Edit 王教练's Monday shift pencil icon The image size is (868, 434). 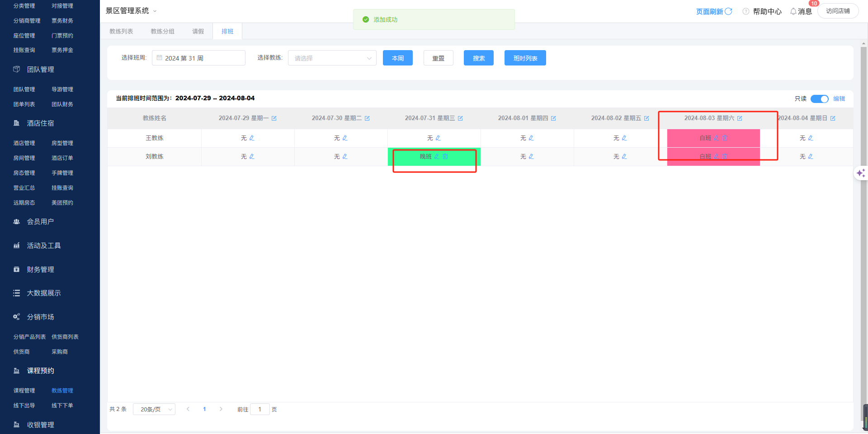click(x=252, y=138)
